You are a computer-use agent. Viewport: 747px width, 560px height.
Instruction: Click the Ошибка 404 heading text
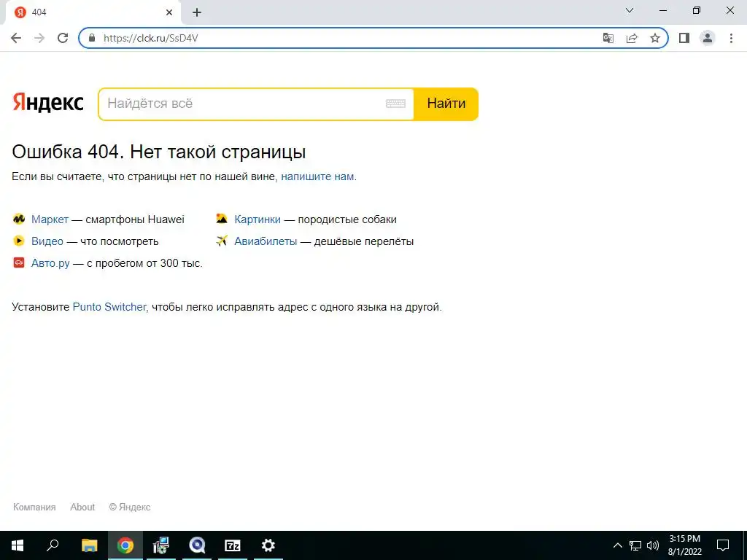pyautogui.click(x=158, y=152)
